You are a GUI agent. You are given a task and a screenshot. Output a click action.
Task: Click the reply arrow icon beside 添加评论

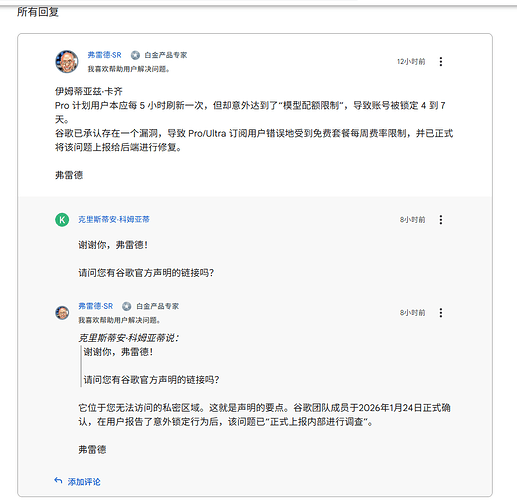[58, 481]
